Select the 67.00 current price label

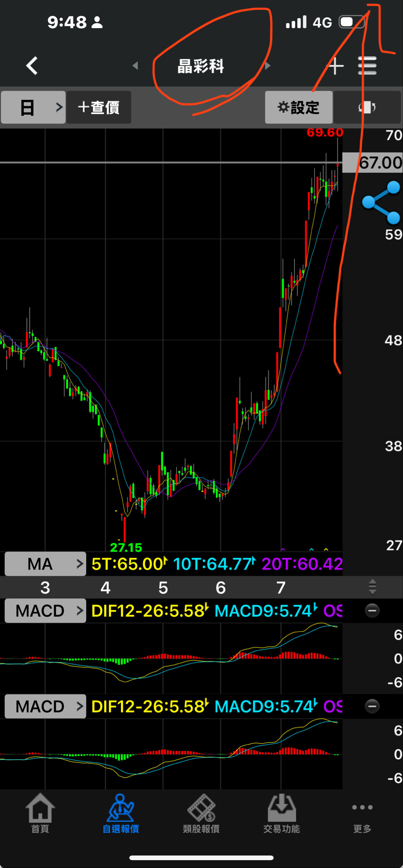tap(373, 162)
